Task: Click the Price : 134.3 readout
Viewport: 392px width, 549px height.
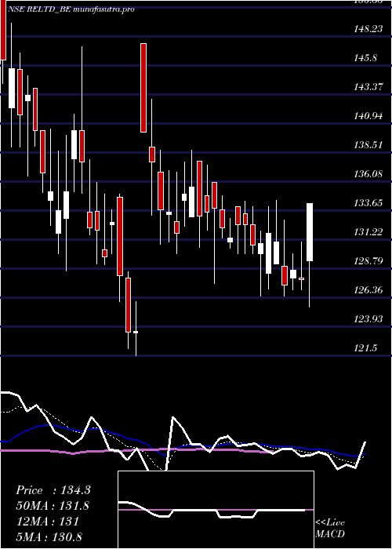Action: (x=53, y=490)
